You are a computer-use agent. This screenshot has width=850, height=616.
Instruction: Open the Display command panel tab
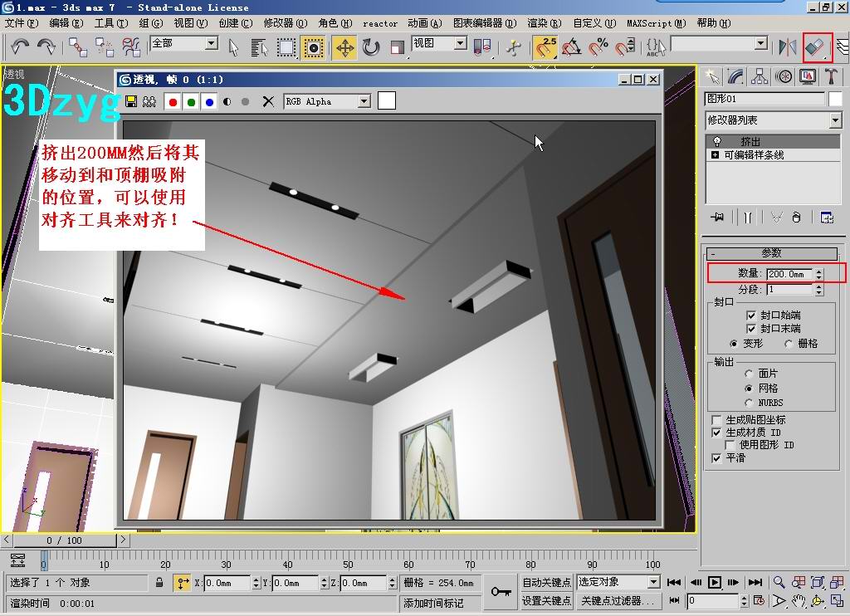coord(808,77)
